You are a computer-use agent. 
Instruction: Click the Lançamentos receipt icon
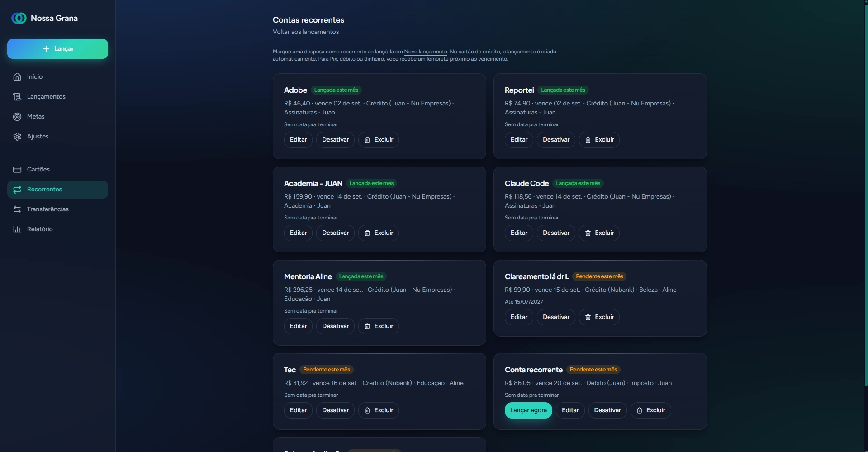(17, 97)
